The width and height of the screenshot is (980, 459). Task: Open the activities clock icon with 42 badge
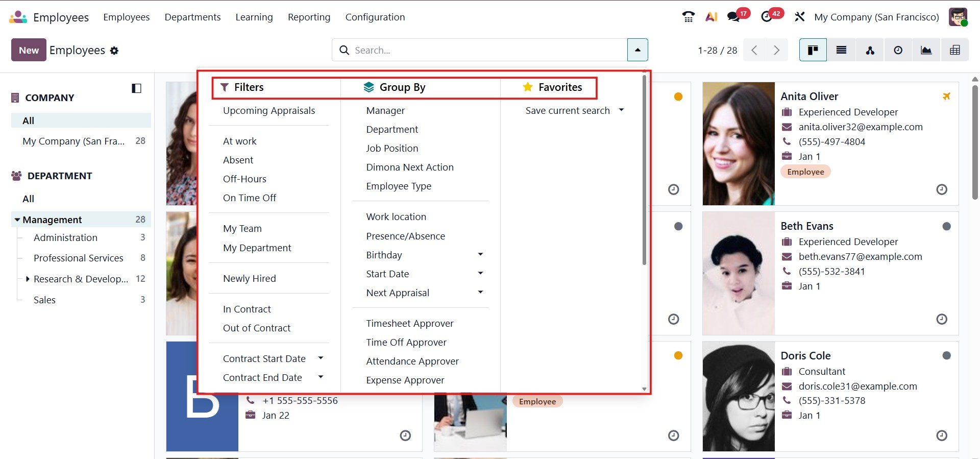pos(767,17)
